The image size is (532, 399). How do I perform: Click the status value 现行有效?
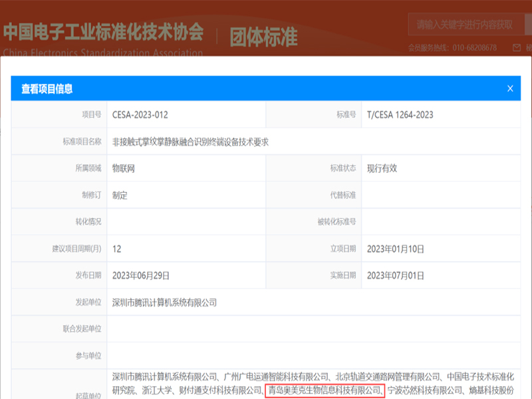(382, 168)
